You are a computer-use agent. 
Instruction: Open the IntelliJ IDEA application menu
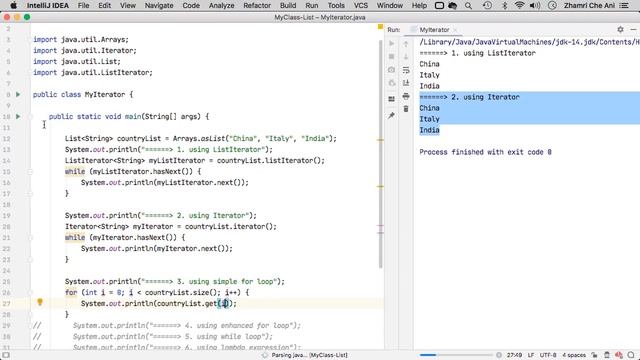click(x=48, y=5)
